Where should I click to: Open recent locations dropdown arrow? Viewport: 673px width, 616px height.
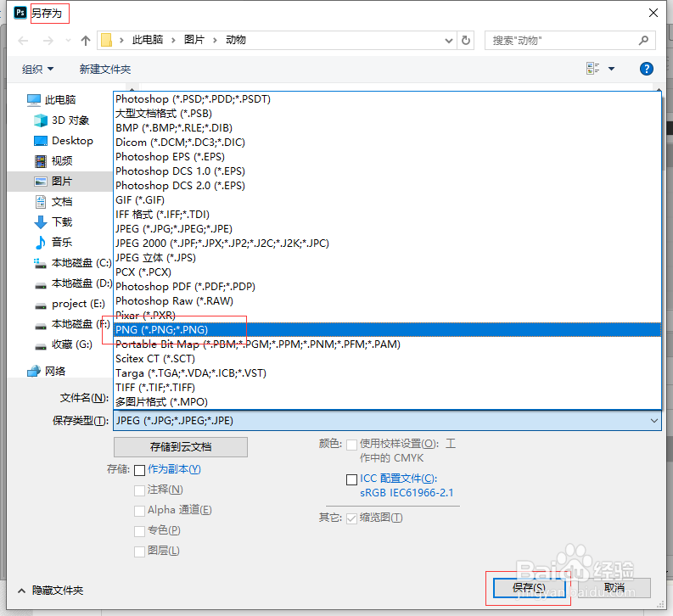point(68,41)
